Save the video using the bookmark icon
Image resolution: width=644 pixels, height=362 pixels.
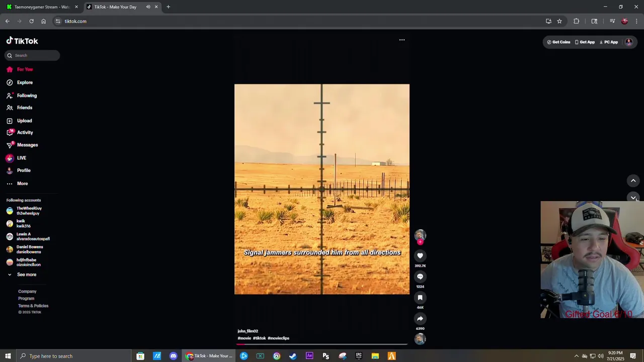click(x=420, y=298)
